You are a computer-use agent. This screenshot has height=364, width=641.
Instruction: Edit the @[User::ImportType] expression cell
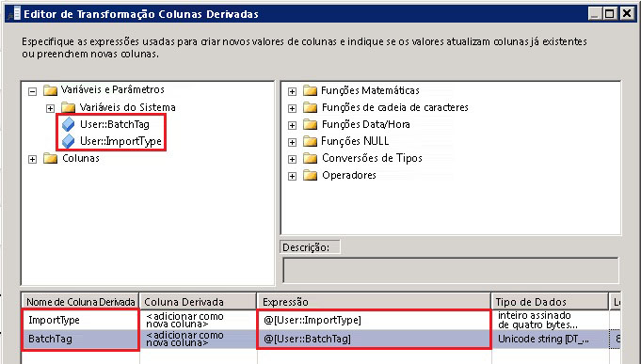374,320
